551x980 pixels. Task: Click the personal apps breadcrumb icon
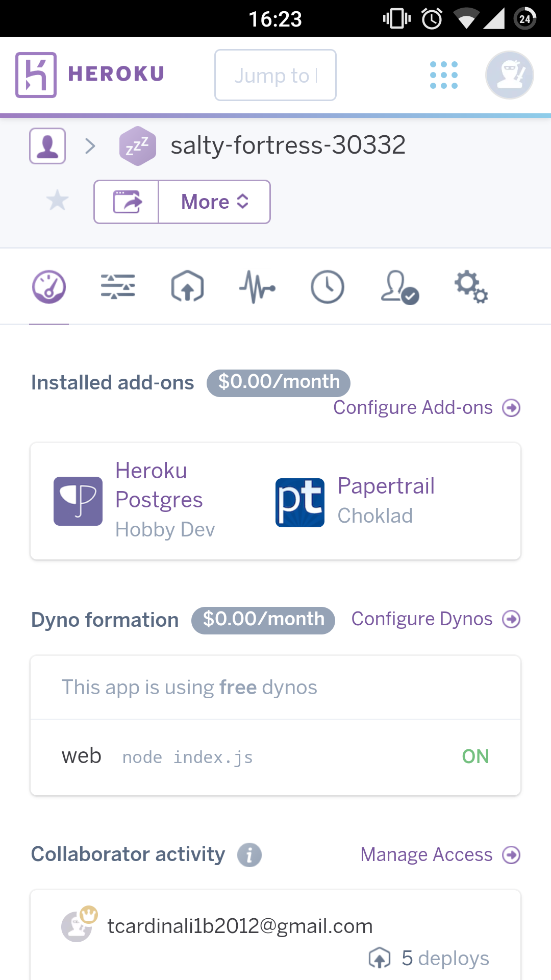(47, 146)
